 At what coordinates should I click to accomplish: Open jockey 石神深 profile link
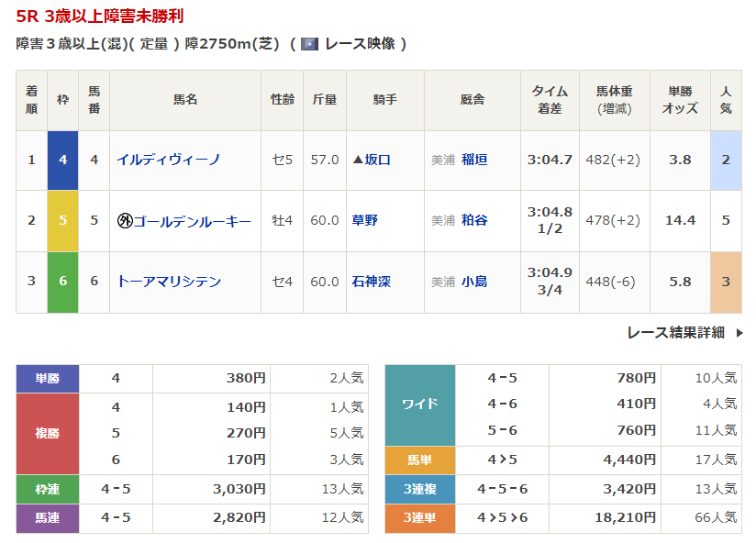tap(371, 282)
